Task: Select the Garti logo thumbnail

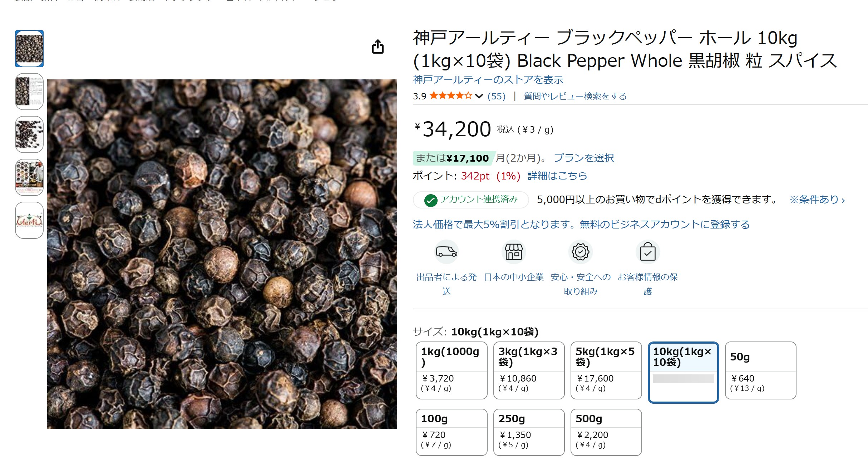Action: [x=29, y=220]
